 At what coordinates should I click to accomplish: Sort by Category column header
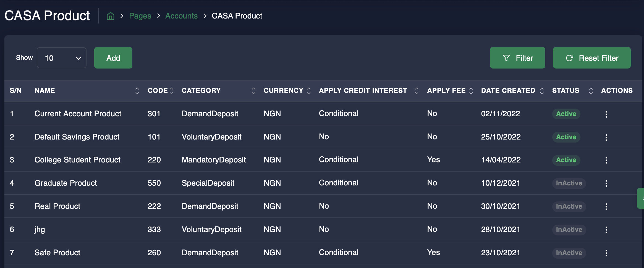[253, 91]
